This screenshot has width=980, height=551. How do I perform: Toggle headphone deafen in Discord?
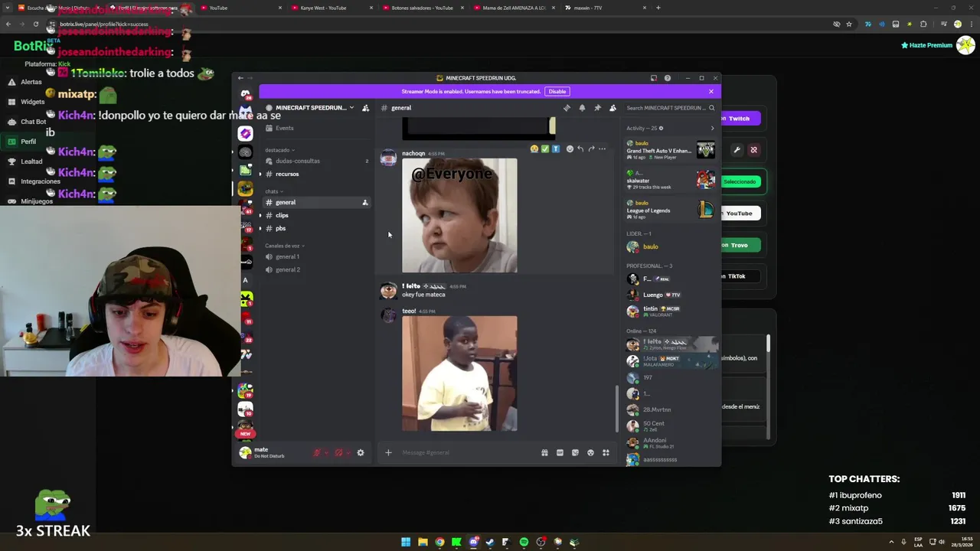coord(338,452)
